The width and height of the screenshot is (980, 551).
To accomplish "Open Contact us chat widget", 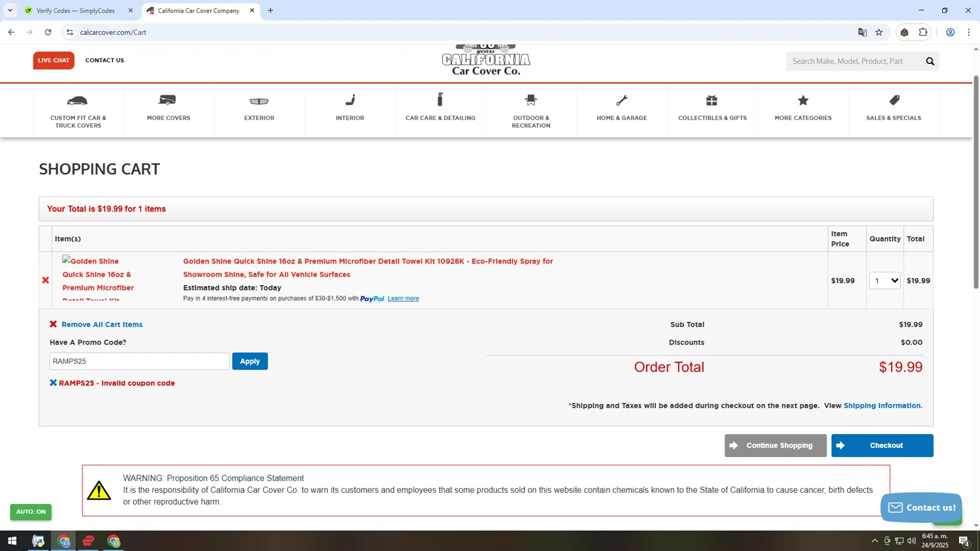I will click(921, 507).
